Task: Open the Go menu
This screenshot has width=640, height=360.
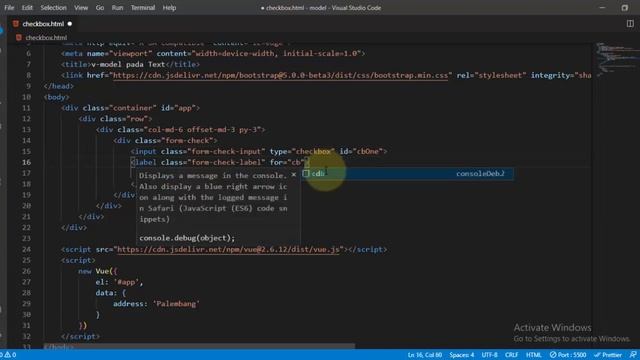Action: coord(100,8)
